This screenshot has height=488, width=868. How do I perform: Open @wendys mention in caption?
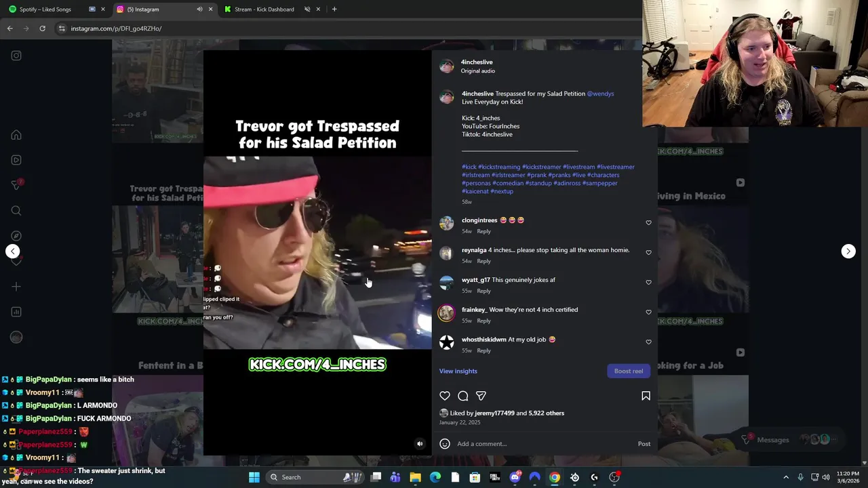click(600, 94)
